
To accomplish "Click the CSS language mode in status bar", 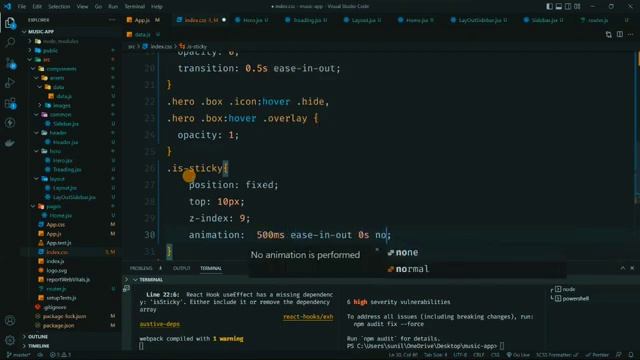I will 495,355.
